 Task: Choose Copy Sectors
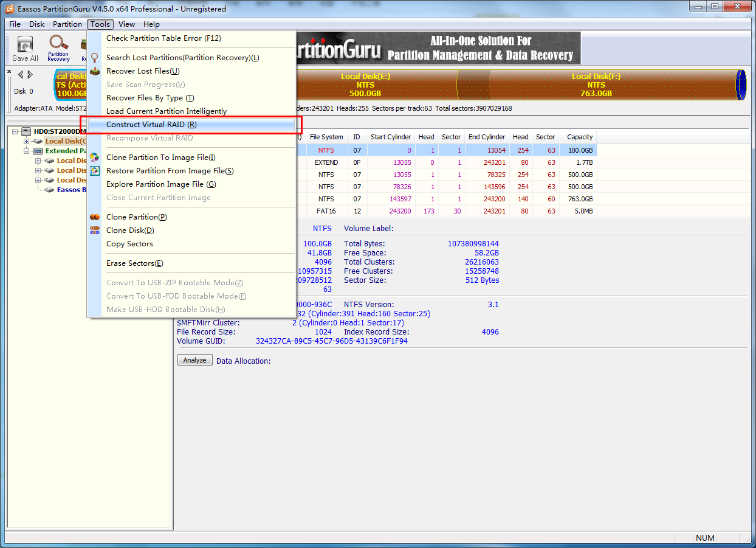point(191,244)
